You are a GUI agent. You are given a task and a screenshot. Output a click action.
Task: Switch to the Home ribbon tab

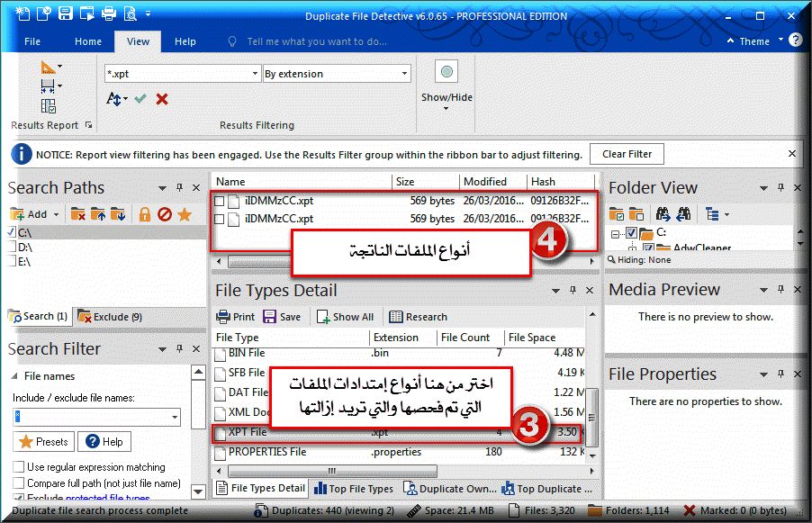88,41
